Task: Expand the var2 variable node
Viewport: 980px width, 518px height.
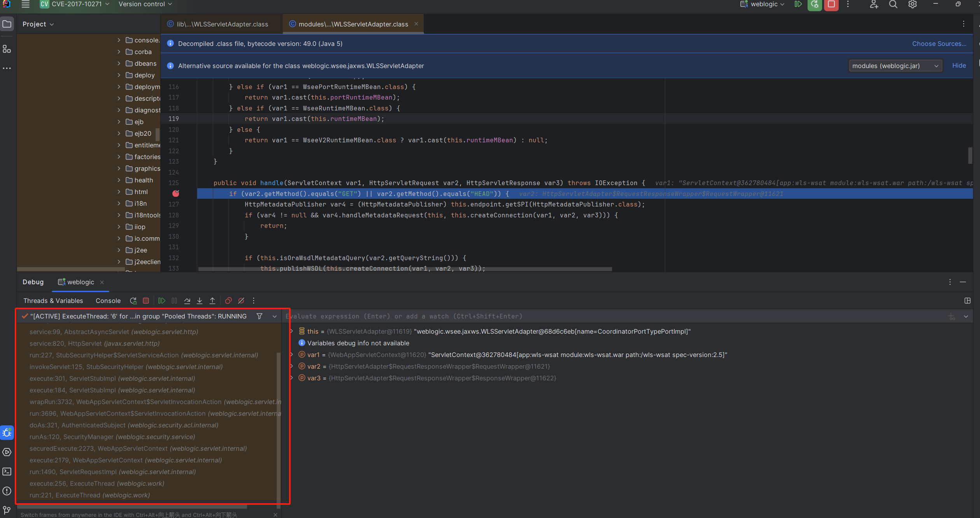Action: 292,366
